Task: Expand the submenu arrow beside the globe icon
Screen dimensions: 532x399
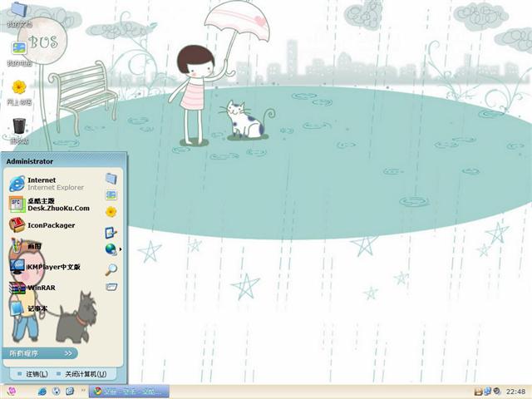Action: [120, 249]
